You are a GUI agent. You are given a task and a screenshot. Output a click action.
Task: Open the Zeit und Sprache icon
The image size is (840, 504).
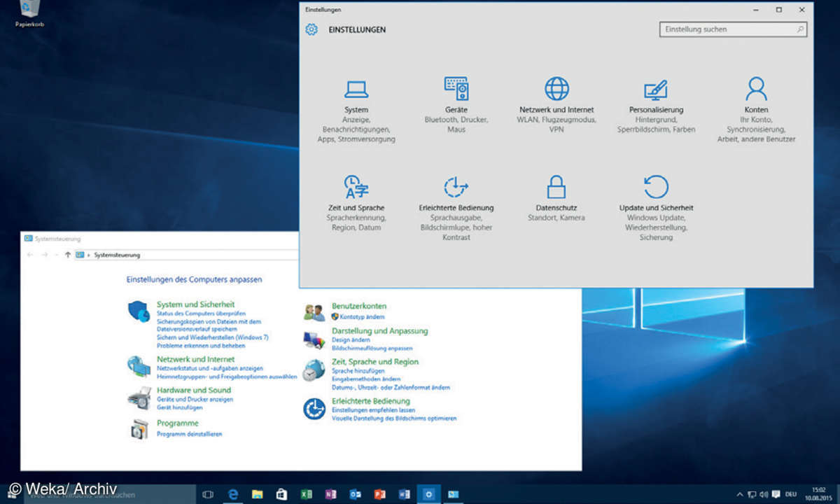click(356, 187)
